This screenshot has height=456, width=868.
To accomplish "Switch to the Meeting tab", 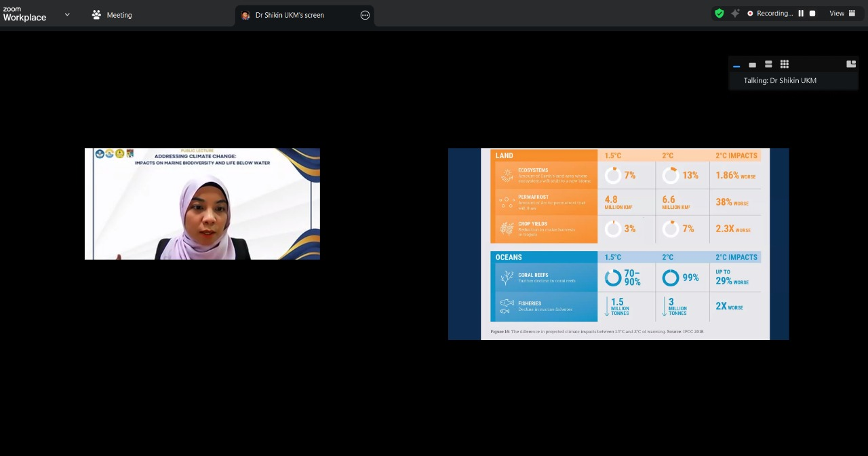I will pos(112,15).
